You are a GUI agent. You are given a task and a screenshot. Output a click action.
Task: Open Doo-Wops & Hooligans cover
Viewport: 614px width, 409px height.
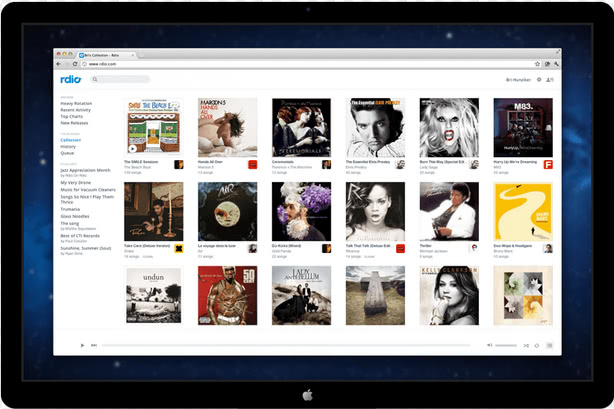click(x=523, y=211)
